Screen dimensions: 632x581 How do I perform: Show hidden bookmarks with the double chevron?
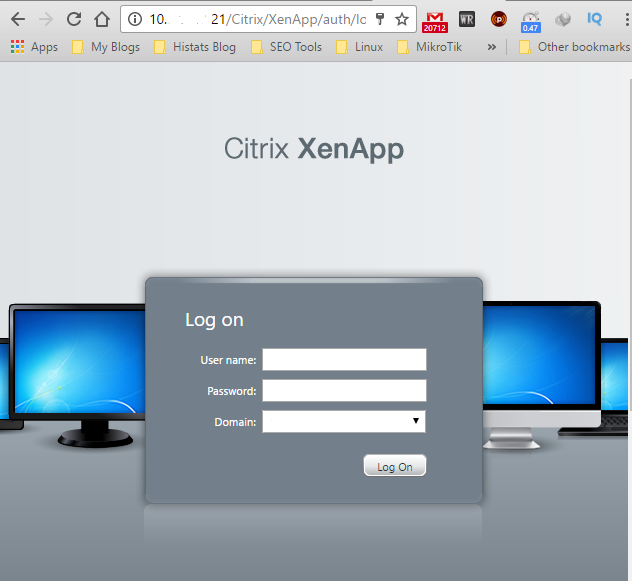point(491,47)
